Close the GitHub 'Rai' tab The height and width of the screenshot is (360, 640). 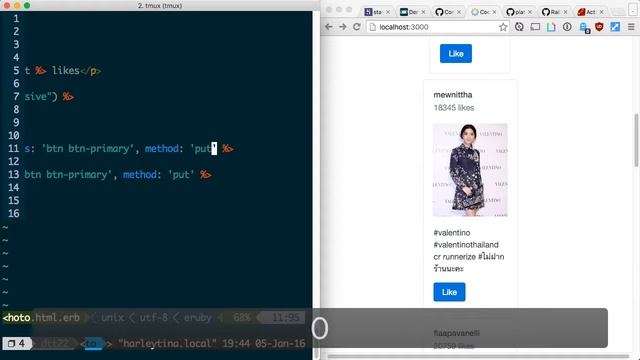[x=565, y=12]
